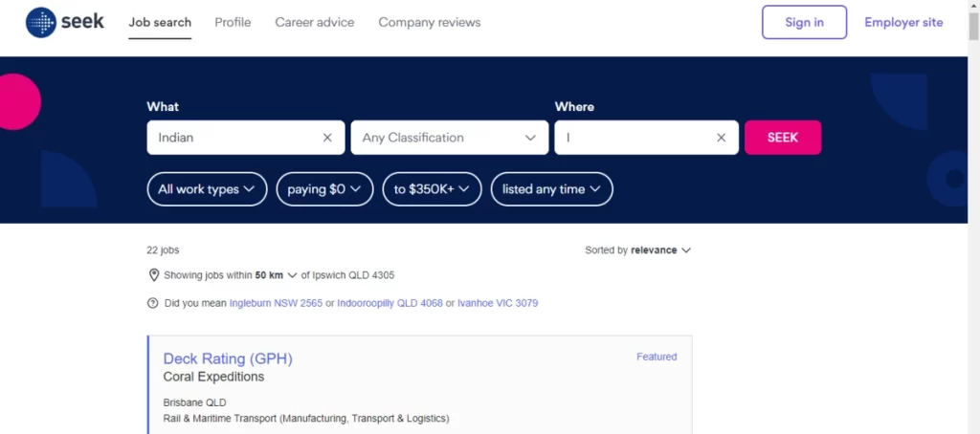Click the location pin icon near results
The height and width of the screenshot is (434, 980).
[153, 275]
